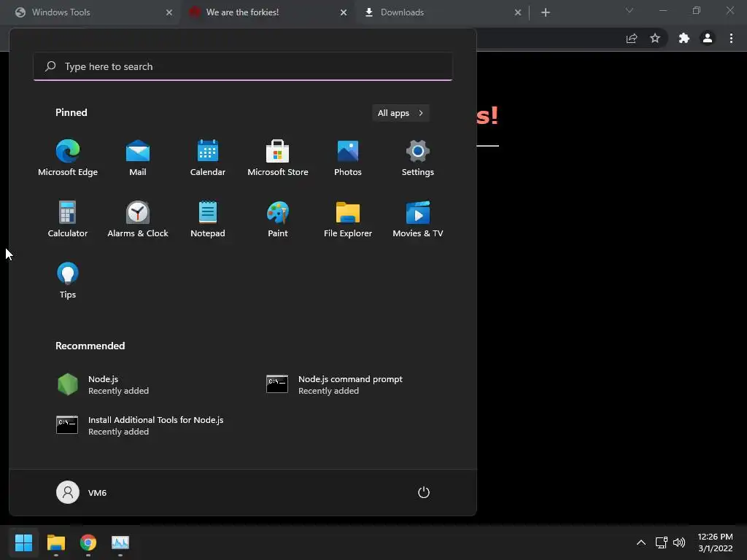Open the Chrome Extensions menu

(684, 39)
